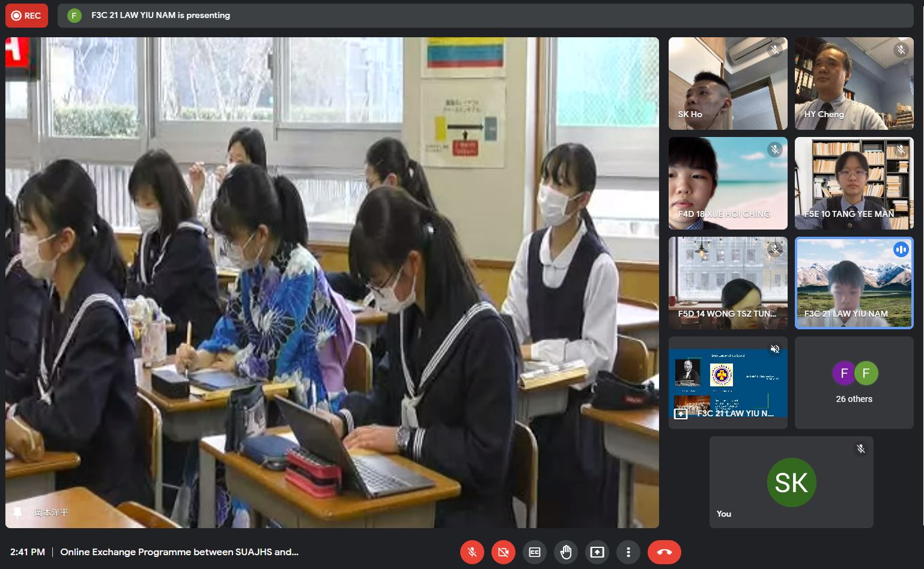The height and width of the screenshot is (569, 924).
Task: Click the F3C 21 LAW YIU NAM presentation thumbnail
Action: click(x=728, y=383)
